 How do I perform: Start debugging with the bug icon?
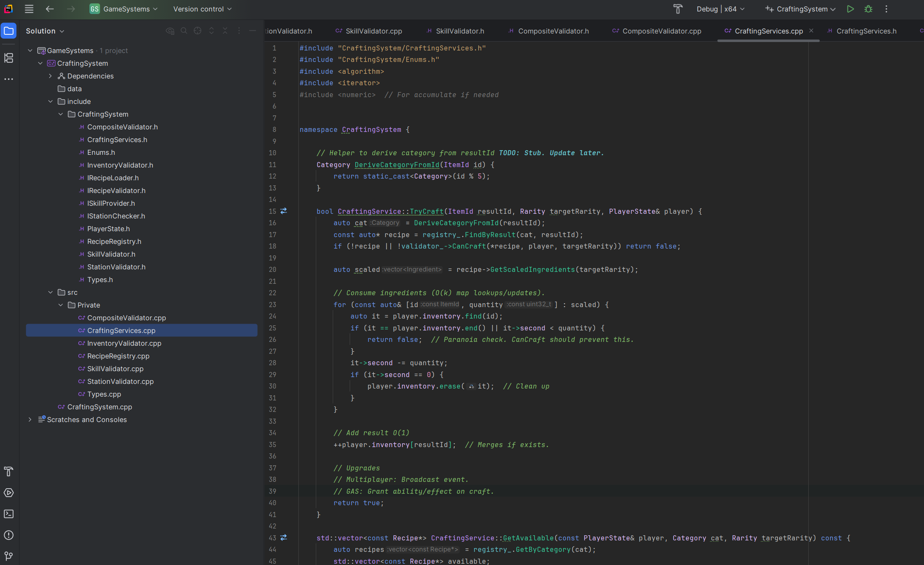[868, 9]
